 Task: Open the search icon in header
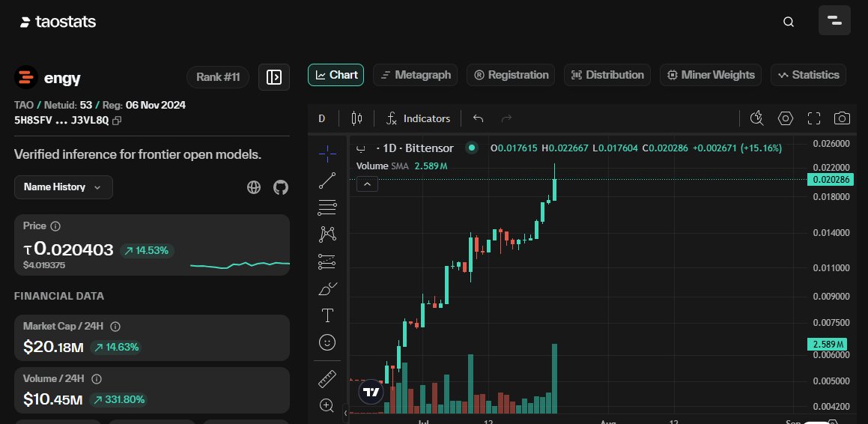(x=789, y=22)
